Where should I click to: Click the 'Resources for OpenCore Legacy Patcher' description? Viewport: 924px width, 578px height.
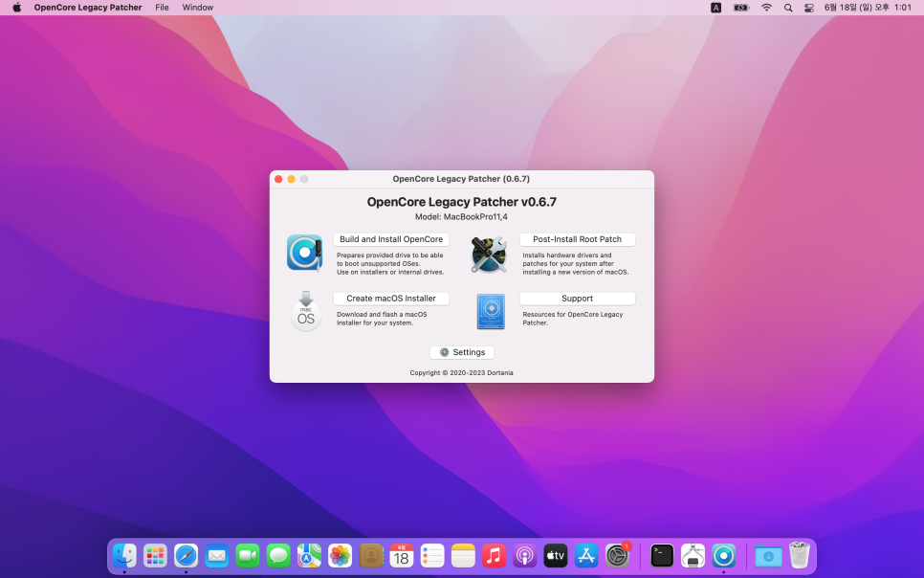[573, 319]
